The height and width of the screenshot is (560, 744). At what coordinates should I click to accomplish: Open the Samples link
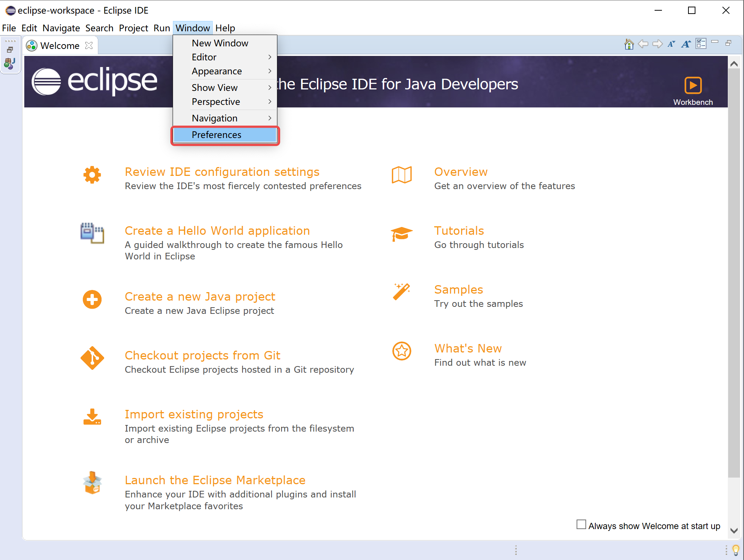coord(458,290)
